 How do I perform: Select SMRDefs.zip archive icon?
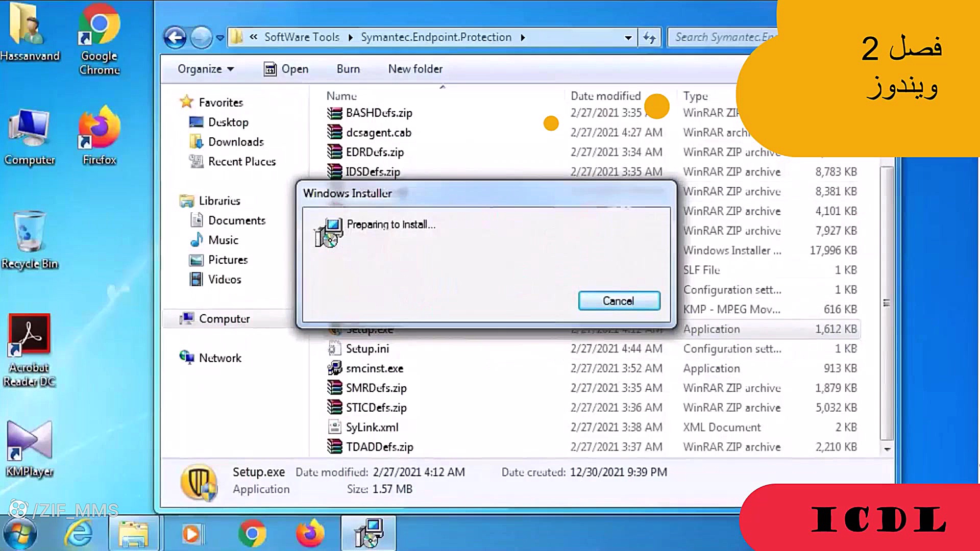[334, 388]
